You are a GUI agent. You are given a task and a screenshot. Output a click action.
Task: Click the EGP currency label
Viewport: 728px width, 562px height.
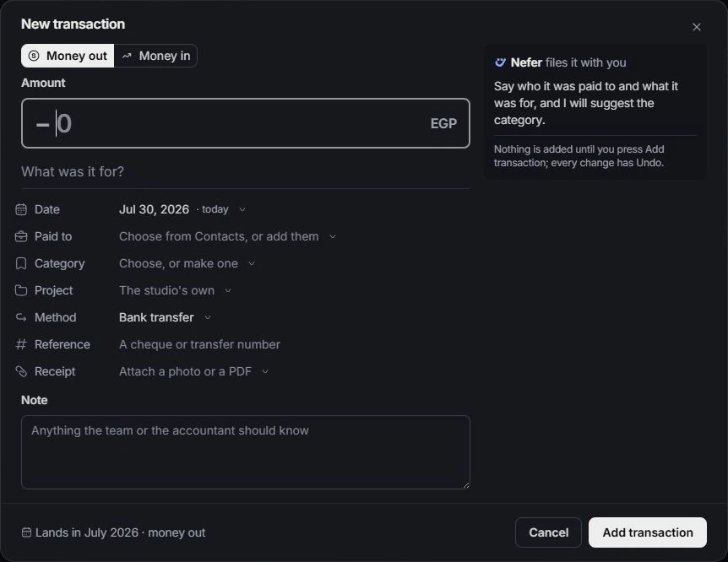(443, 123)
